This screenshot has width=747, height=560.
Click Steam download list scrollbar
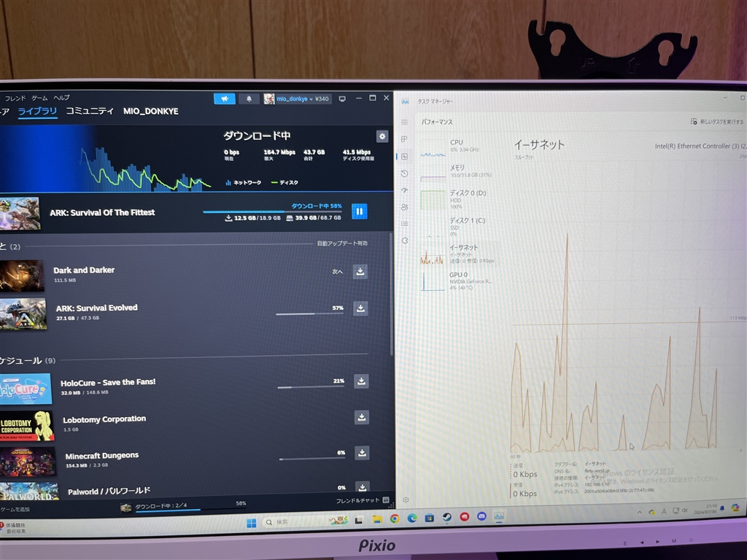(x=392, y=294)
